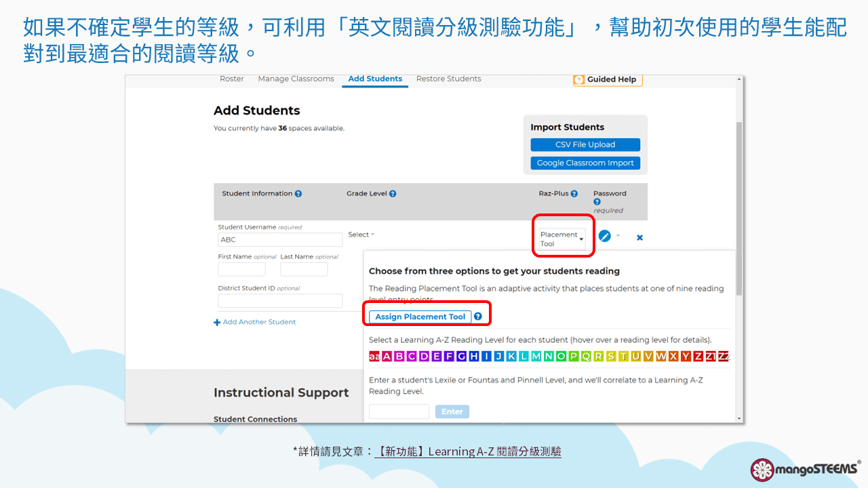Select the Add Students tab
Image resolution: width=868 pixels, height=488 pixels.
[375, 79]
